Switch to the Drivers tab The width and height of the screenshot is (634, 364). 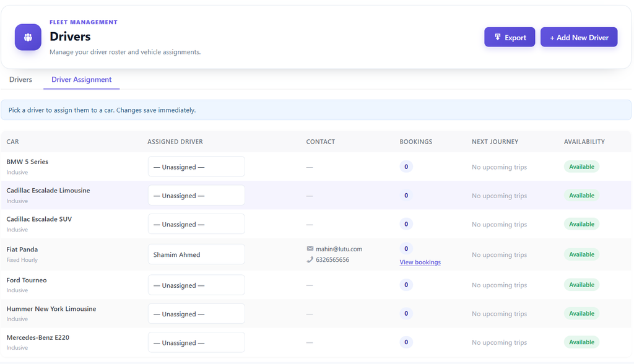20,80
